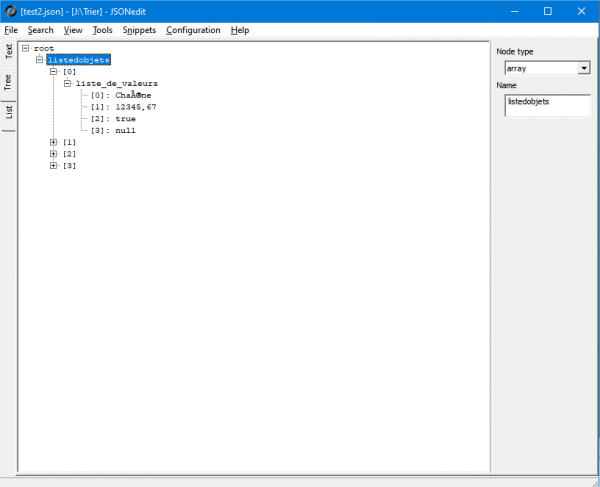
Task: Click the Name input field
Action: tap(547, 105)
